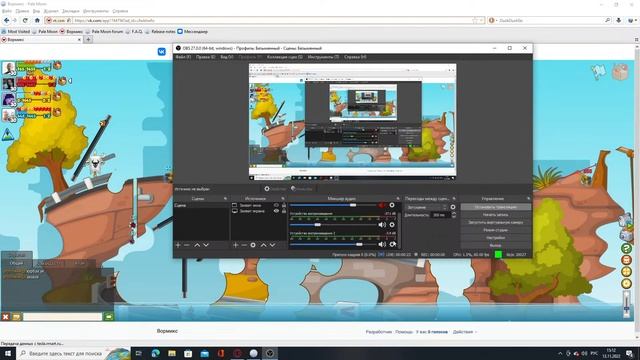This screenshot has height=360, width=640.
Task: Click 'Выход' button in OBS controls
Action: click(x=496, y=245)
